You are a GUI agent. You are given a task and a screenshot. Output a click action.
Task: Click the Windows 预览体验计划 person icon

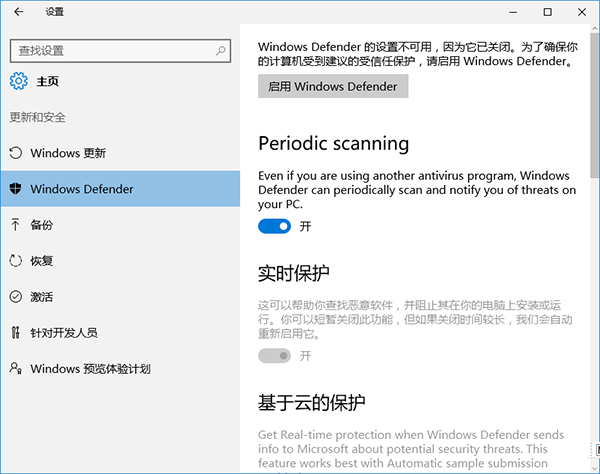pos(15,368)
